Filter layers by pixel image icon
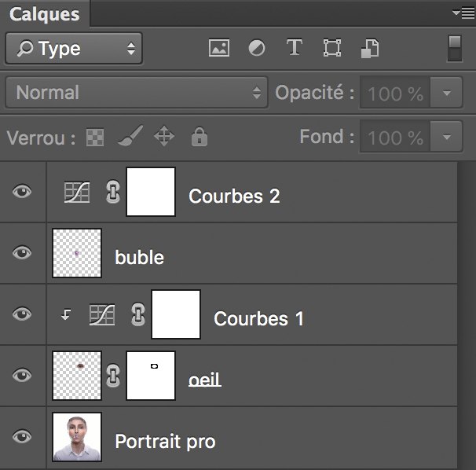Viewport: 476px width, 470px height. point(219,48)
